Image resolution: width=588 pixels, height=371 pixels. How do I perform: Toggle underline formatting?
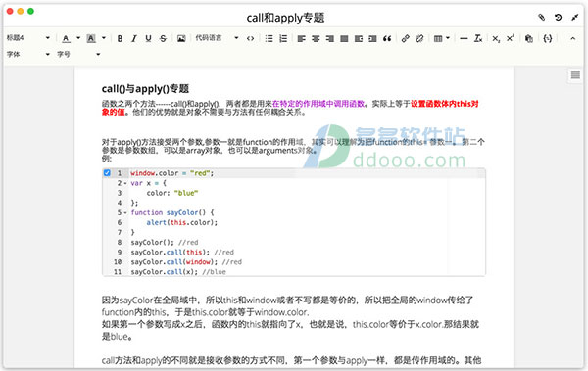(x=149, y=38)
